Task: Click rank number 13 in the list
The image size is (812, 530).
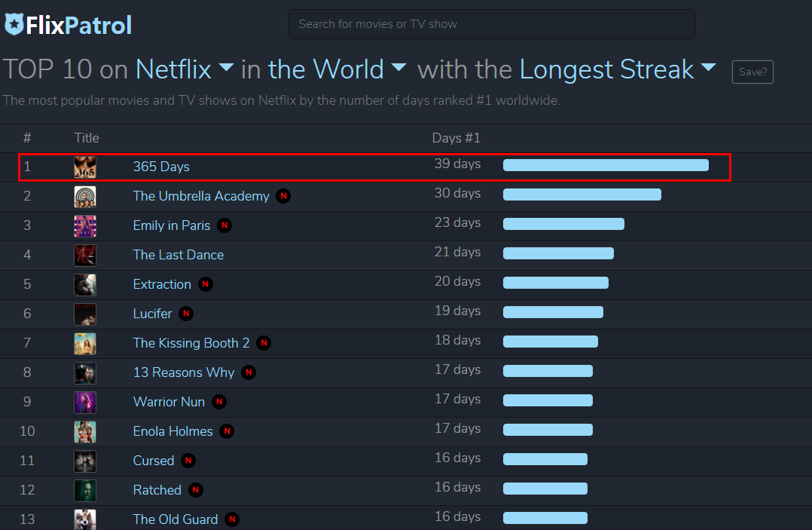Action: click(x=27, y=519)
